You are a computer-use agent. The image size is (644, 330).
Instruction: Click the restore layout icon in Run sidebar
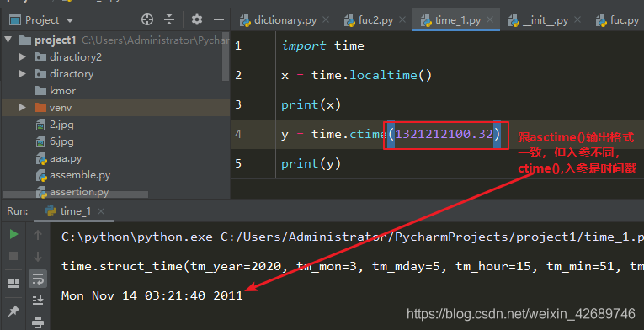(13, 284)
